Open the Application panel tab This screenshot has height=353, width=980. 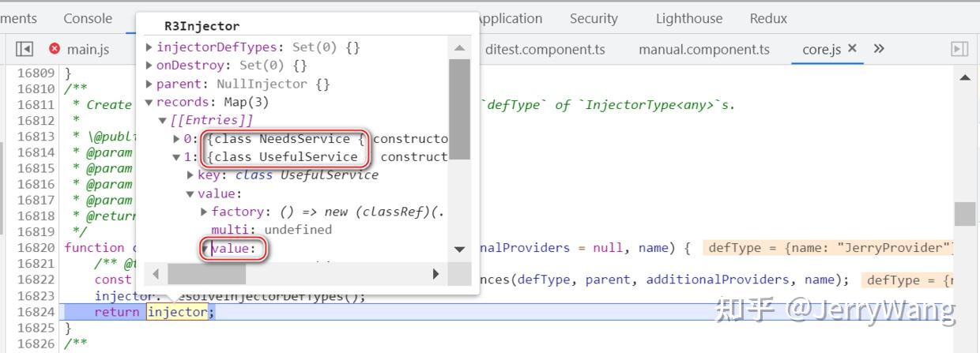(x=510, y=18)
